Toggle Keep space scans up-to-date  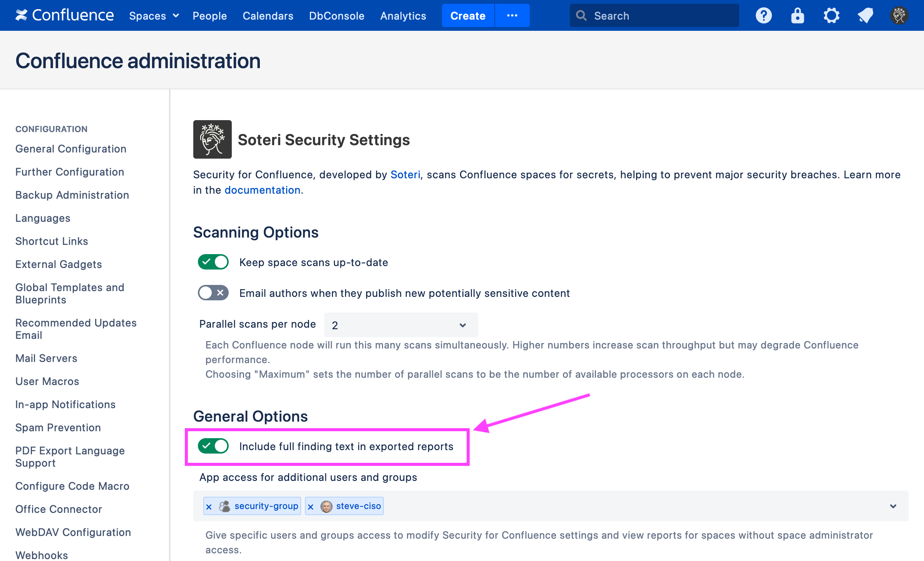[x=213, y=262]
